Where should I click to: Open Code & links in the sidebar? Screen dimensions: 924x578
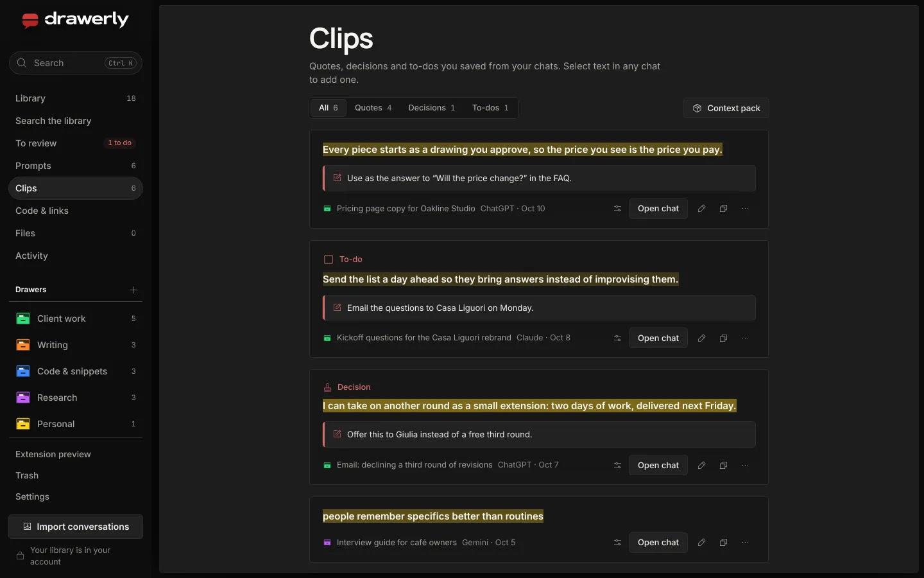[x=76, y=211]
